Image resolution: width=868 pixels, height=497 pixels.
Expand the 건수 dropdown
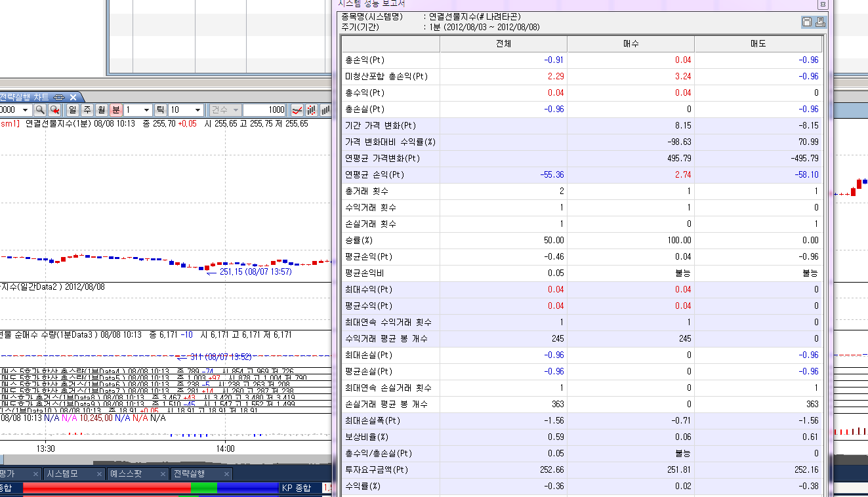(225, 110)
